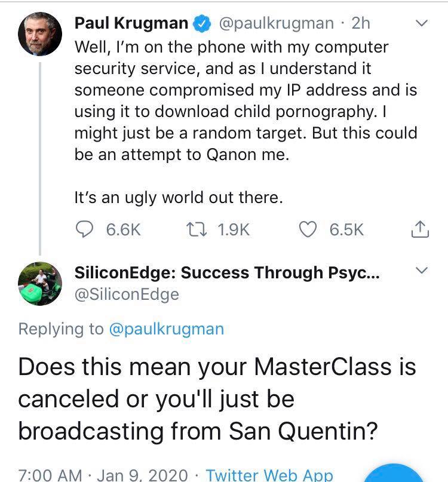Expand options chevron on Krugman's tweet

coord(422,23)
